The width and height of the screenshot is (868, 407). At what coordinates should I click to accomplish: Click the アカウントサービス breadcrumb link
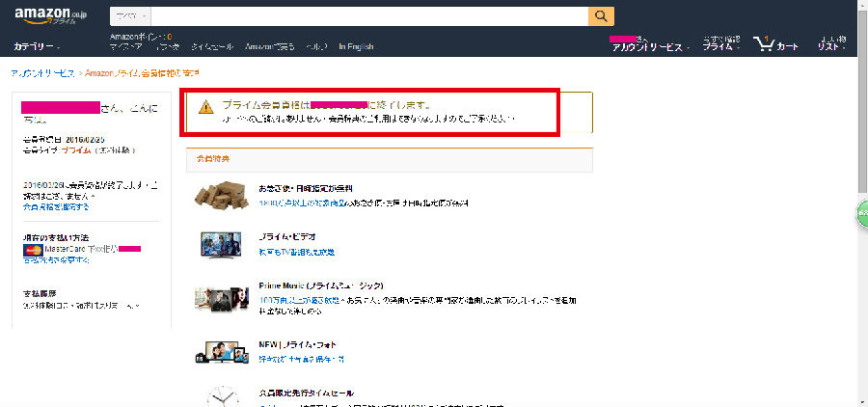click(42, 73)
